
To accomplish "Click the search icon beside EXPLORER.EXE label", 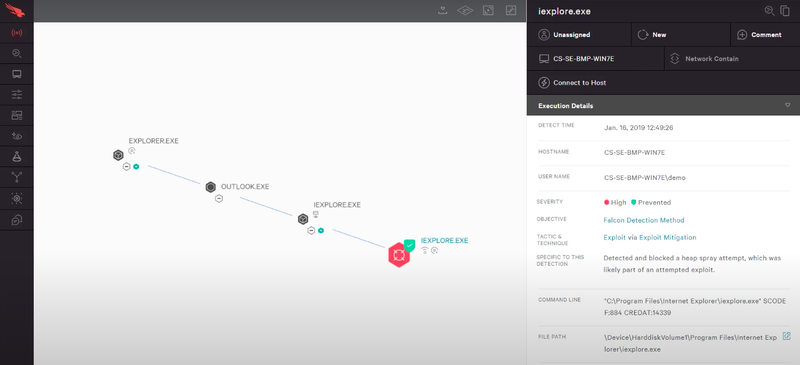I will [x=132, y=151].
